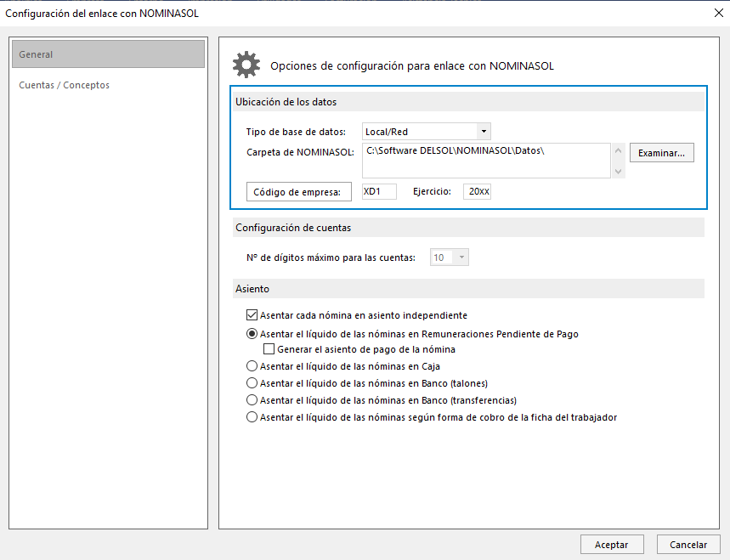
Task: Click the Carpeta de NOMINASOL path field
Action: (x=486, y=160)
